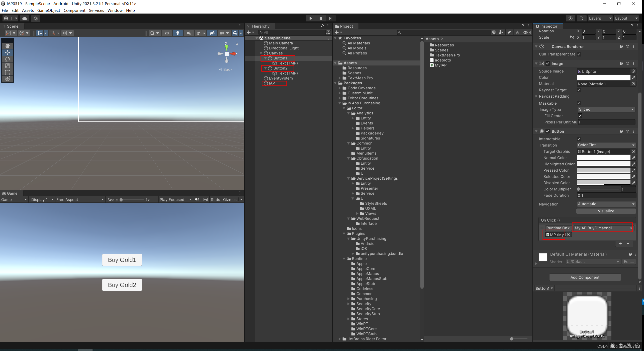Toggle scene lighting bulb icon
Screen dimensions: 644x351
point(178,33)
